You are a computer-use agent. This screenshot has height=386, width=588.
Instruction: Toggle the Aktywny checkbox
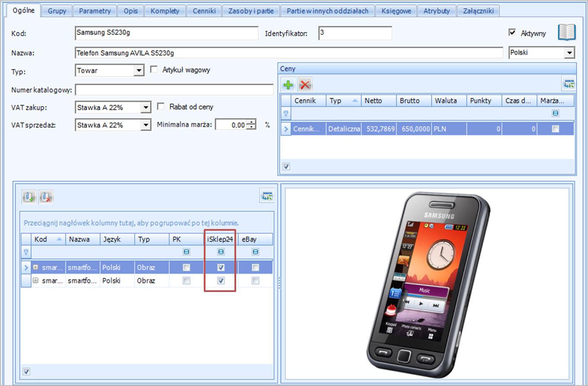tap(512, 32)
